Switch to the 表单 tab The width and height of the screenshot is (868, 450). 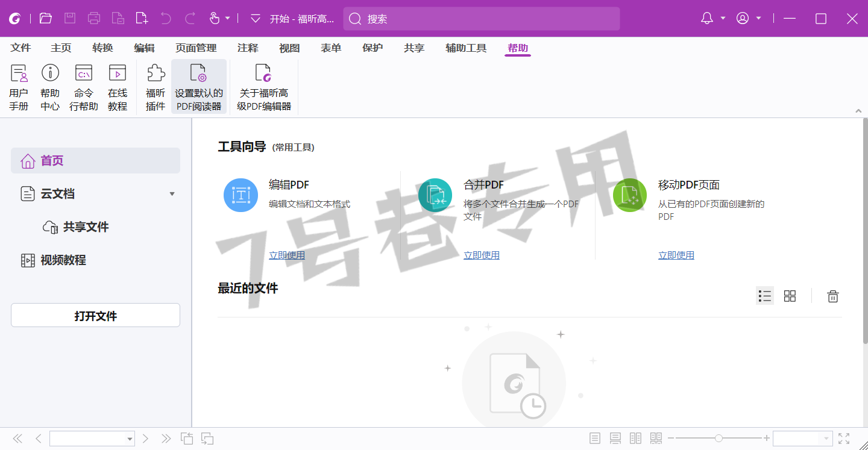[331, 48]
